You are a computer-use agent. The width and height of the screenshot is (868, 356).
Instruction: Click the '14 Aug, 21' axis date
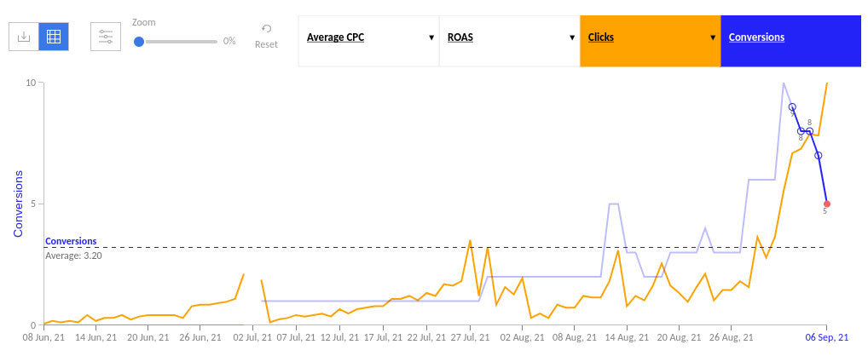pos(626,336)
